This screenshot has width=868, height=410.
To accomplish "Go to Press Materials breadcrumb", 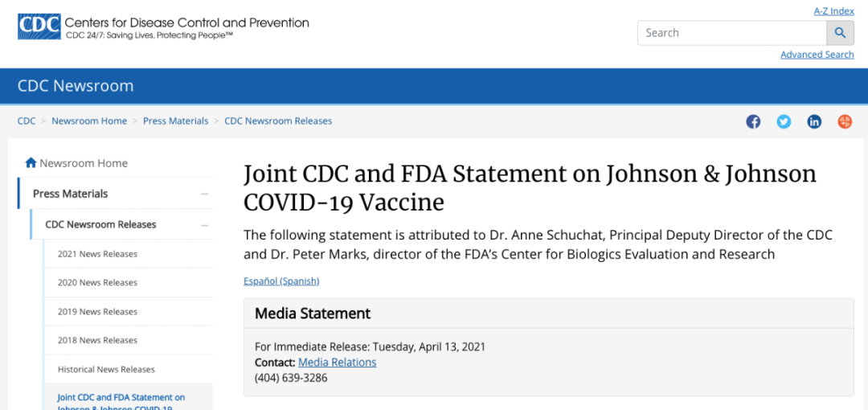I will coord(175,121).
